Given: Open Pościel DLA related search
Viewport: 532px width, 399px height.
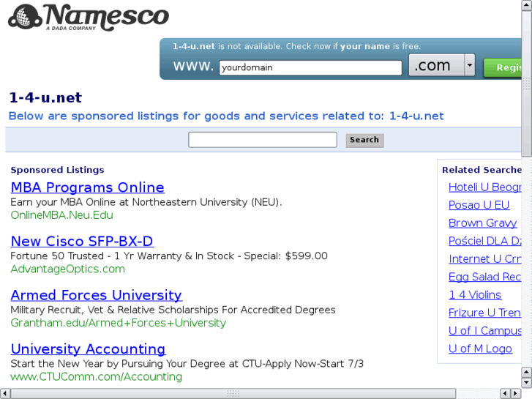Looking at the screenshot, I should pos(485,241).
